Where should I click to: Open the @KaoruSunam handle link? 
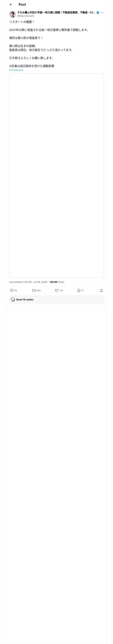[26, 16]
